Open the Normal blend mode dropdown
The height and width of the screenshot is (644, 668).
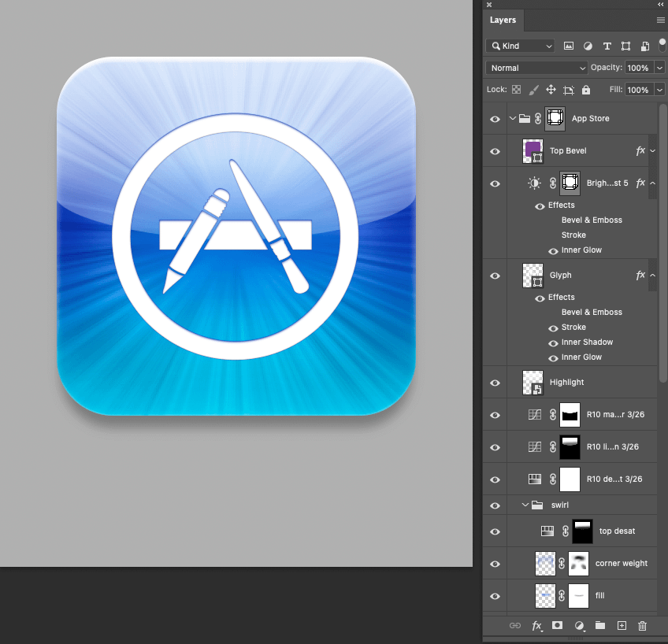click(x=536, y=68)
